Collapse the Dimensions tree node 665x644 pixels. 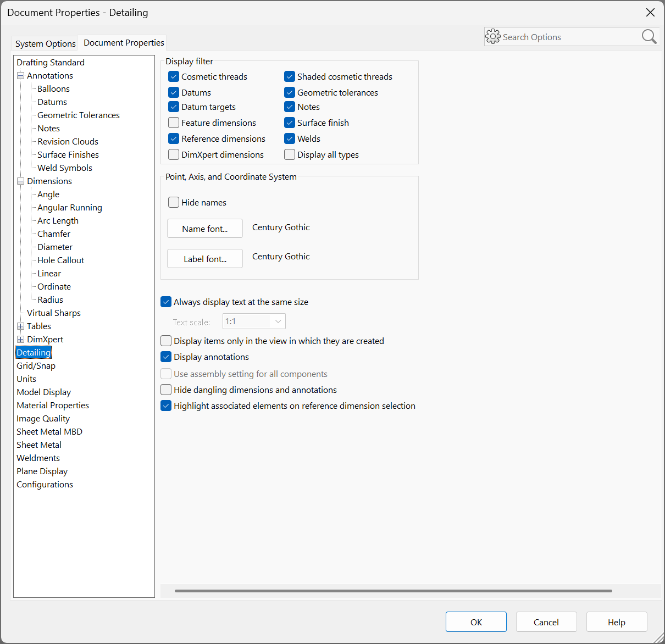21,181
